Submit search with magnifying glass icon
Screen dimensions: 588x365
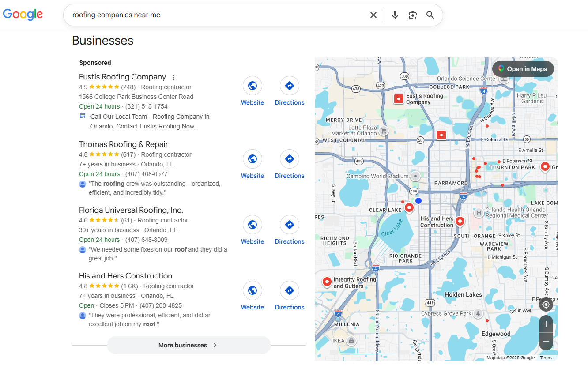click(430, 15)
